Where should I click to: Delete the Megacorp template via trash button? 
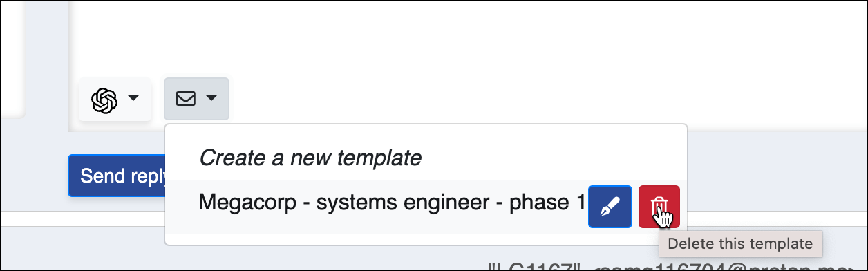pos(659,206)
